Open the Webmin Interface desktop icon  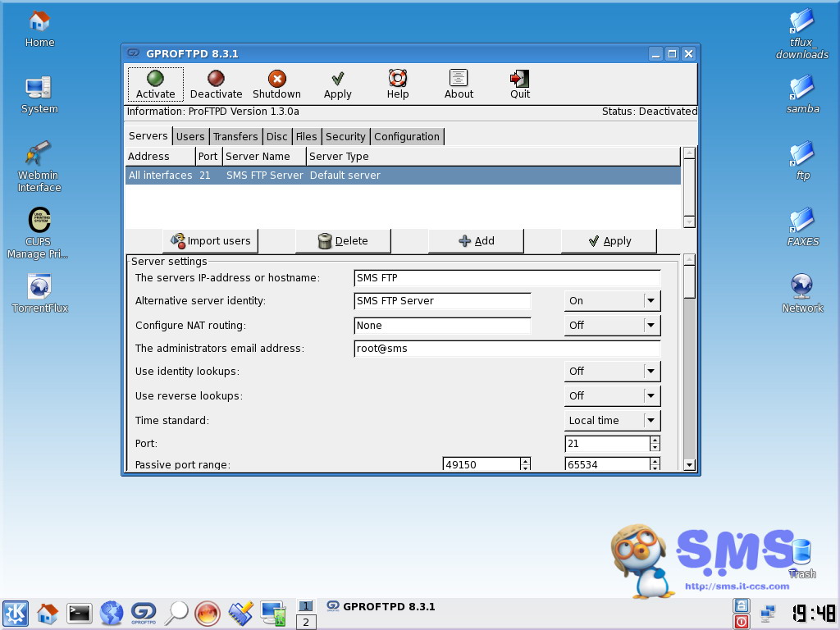pos(38,160)
